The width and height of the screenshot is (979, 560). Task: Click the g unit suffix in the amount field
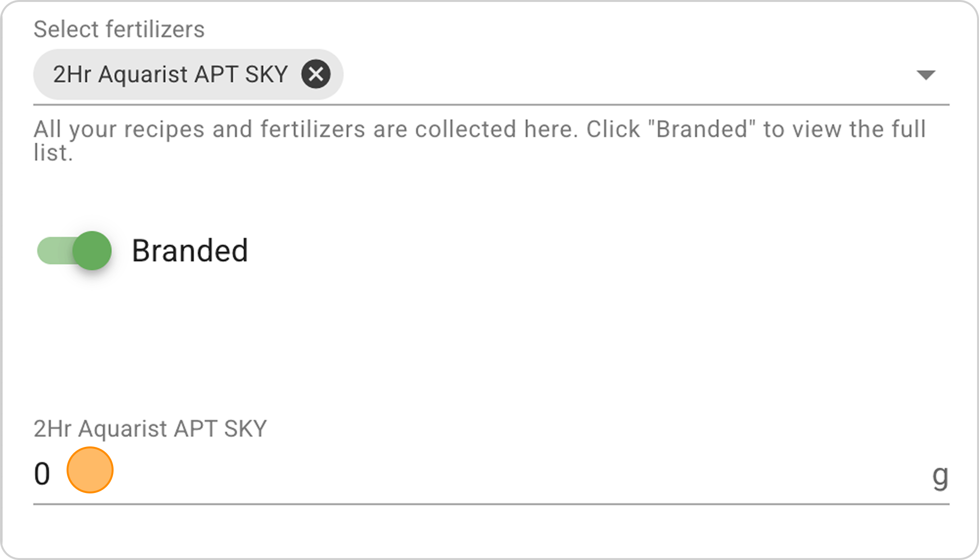pos(940,476)
